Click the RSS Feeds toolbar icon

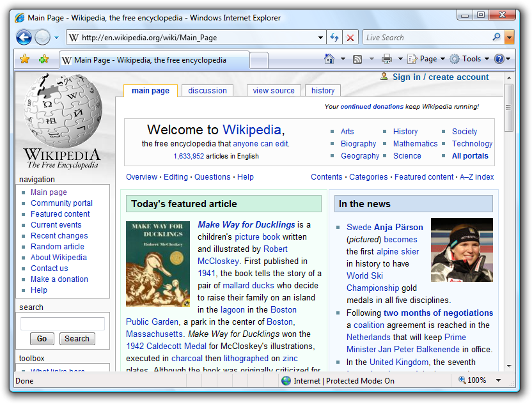[357, 59]
